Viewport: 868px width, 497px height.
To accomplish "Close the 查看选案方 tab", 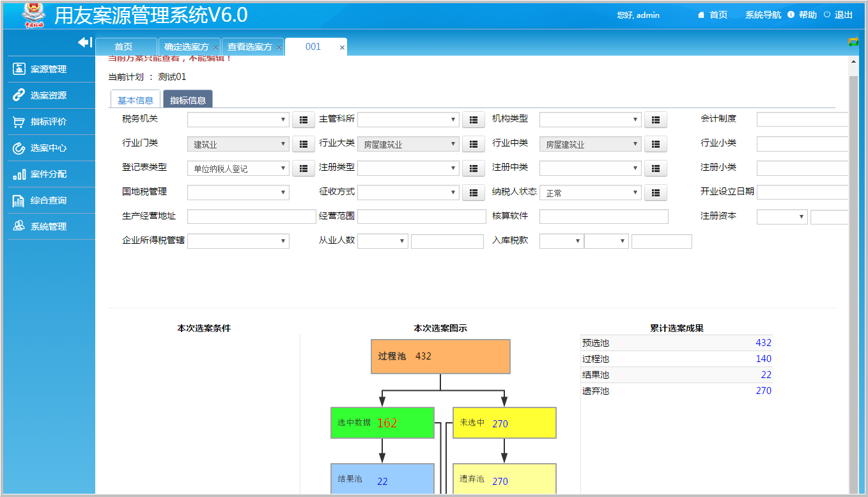I will click(279, 48).
